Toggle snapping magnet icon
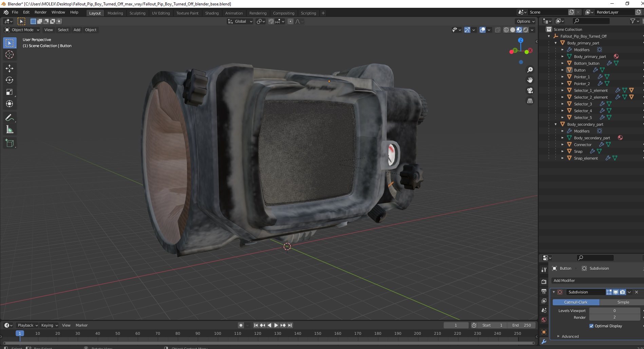This screenshot has width=644, height=349. click(x=271, y=21)
